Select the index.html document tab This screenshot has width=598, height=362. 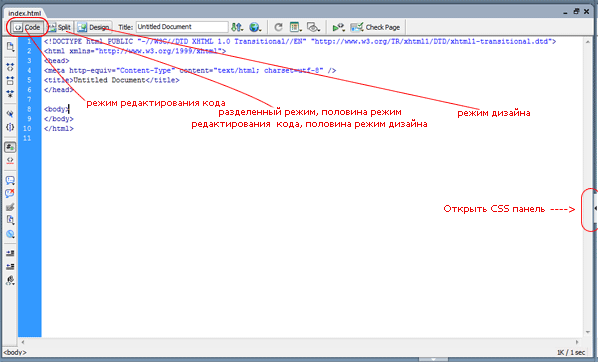pyautogui.click(x=24, y=13)
